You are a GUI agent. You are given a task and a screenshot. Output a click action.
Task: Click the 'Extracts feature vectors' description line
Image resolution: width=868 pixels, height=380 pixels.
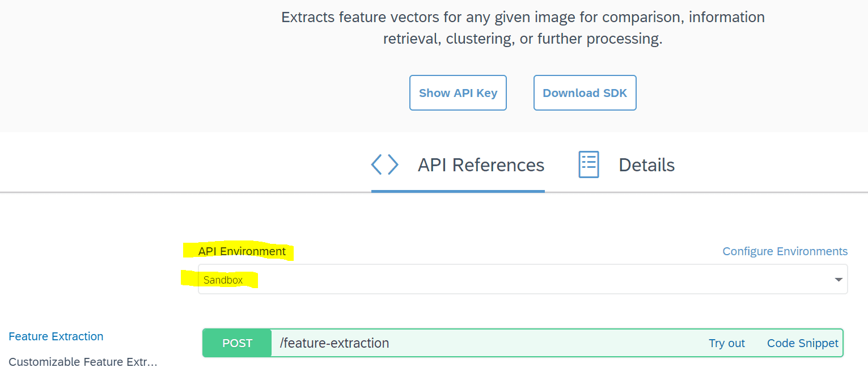pos(523,17)
